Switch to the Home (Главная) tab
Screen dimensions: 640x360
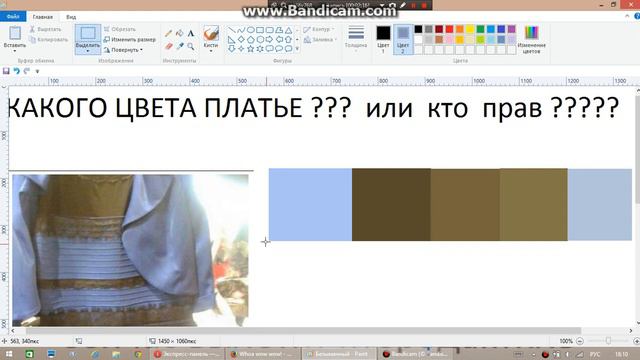[42, 17]
